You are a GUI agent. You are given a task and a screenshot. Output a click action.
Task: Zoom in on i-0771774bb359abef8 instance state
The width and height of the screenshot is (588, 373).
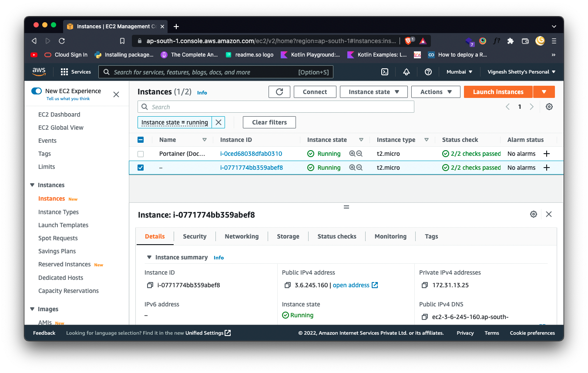(352, 168)
